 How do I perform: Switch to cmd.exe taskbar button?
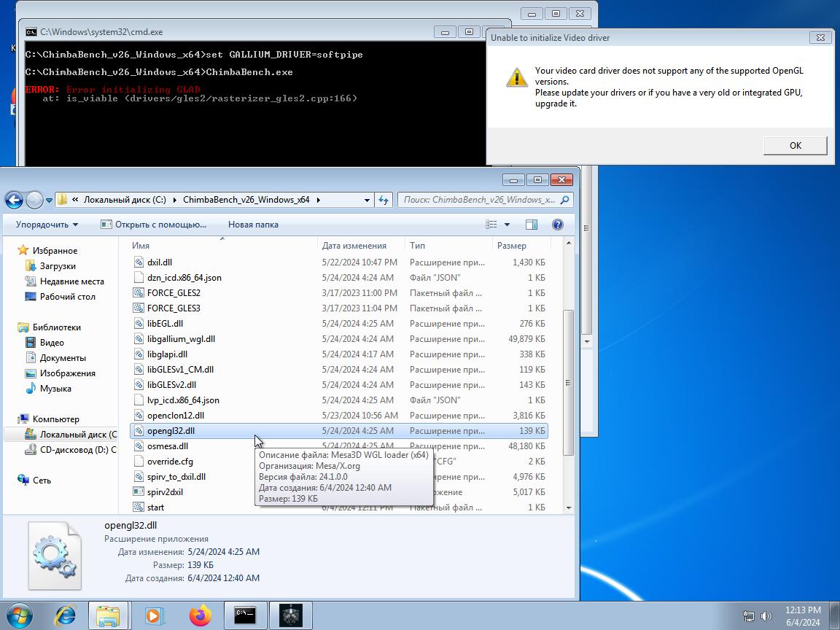point(245,615)
